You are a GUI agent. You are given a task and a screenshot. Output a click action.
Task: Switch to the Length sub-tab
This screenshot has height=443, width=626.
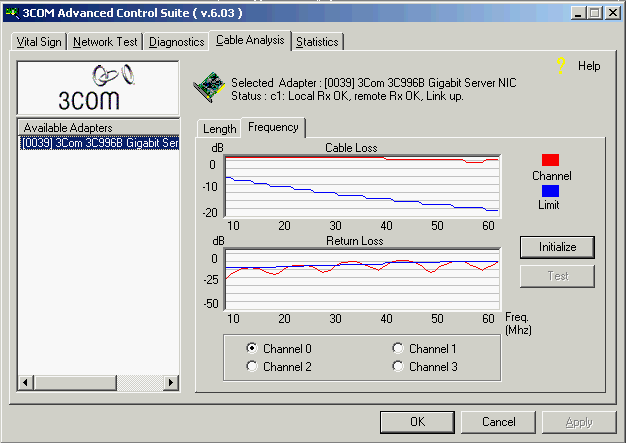(x=220, y=129)
